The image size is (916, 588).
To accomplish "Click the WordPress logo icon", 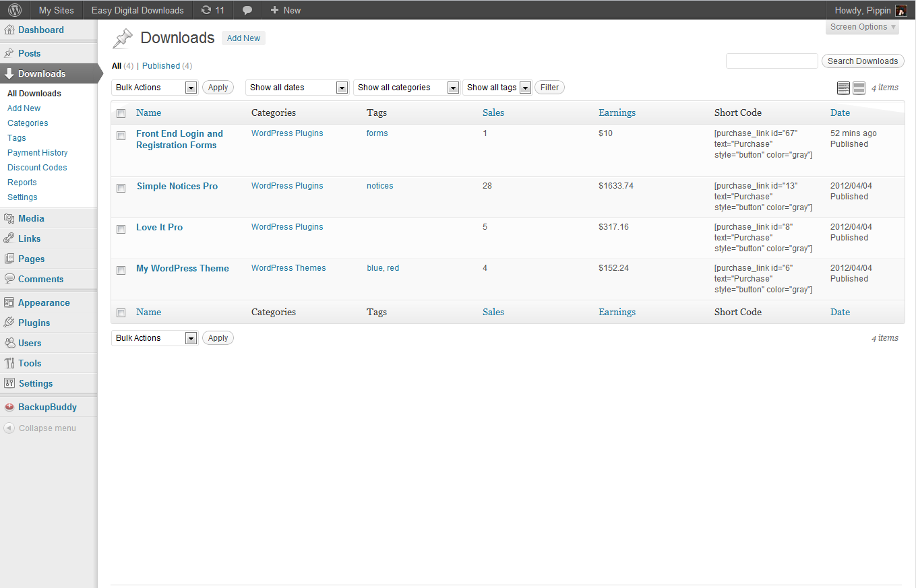I will 15,10.
